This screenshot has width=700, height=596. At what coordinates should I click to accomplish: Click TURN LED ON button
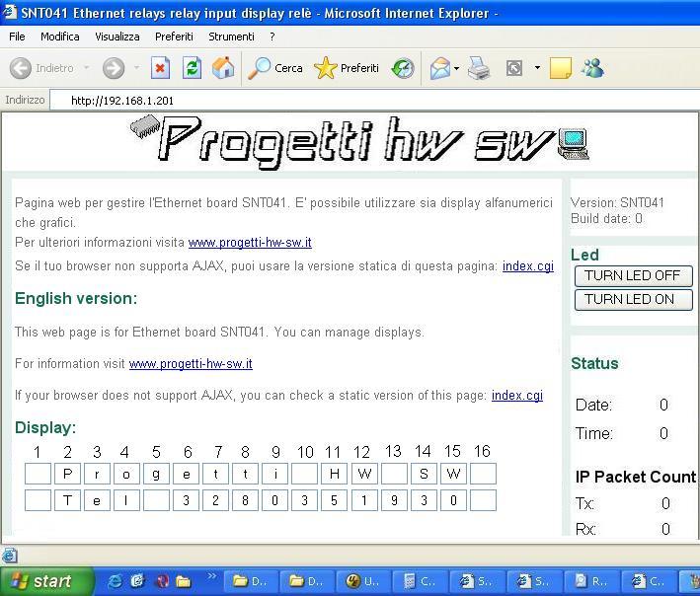(633, 299)
